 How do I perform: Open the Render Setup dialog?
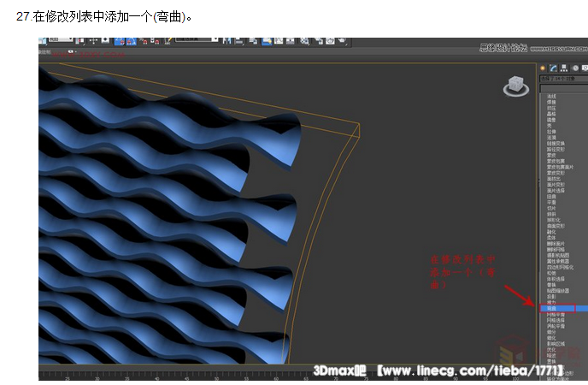point(319,40)
